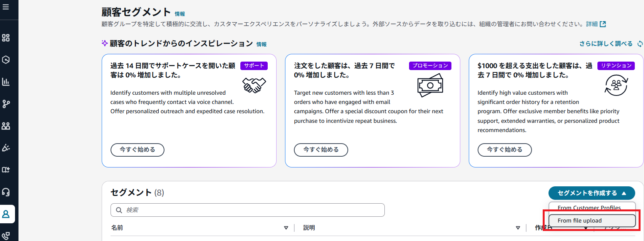
Task: Choose From file upload menu option
Action: [592, 221]
